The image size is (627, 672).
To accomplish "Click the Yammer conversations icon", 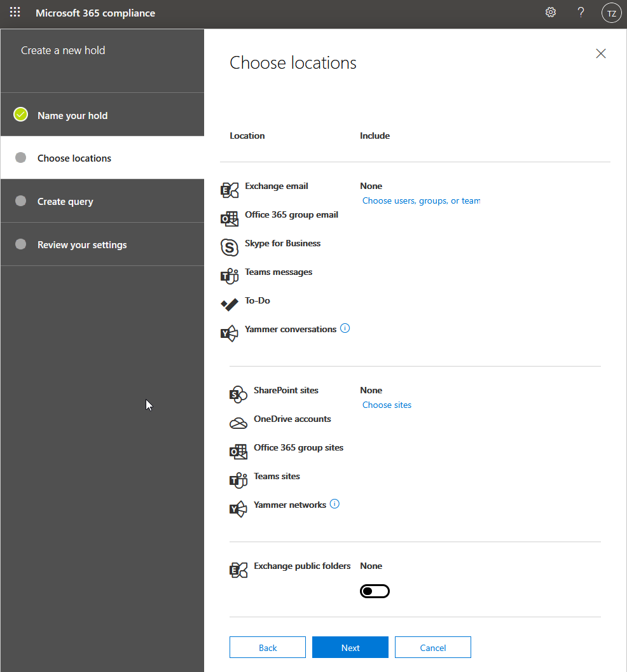I will pyautogui.click(x=230, y=333).
